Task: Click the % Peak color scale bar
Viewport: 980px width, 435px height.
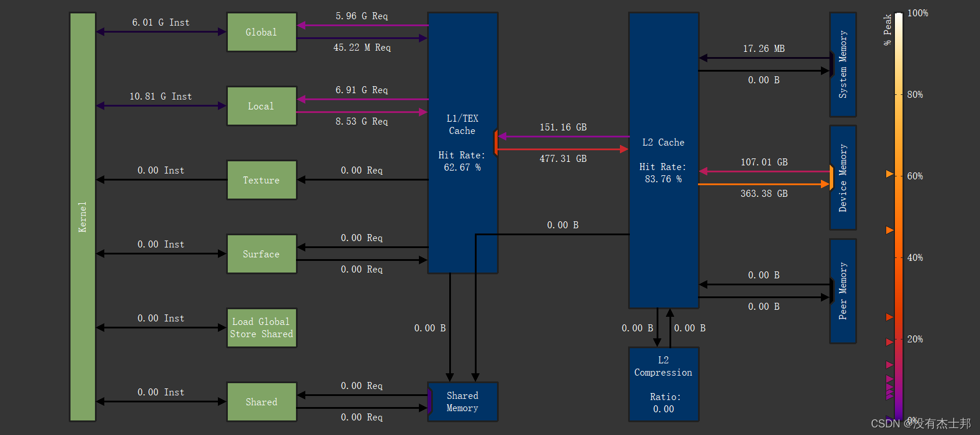Action: [x=898, y=216]
